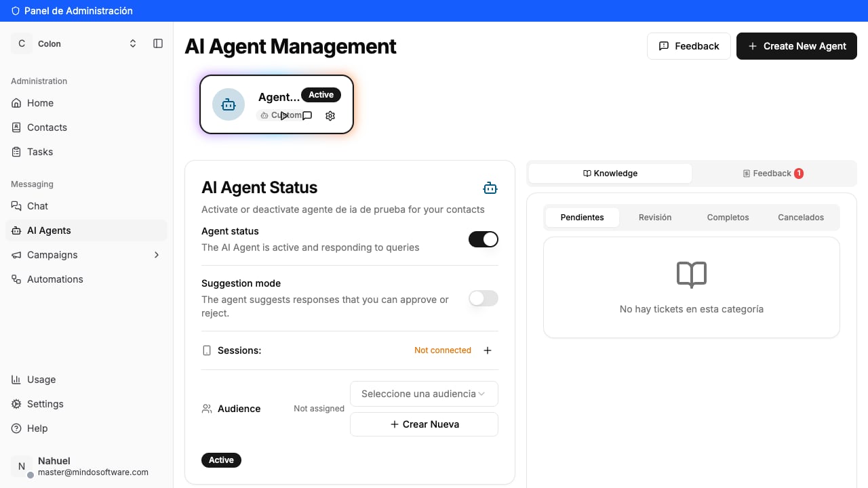868x488 pixels.
Task: Open Contacts via its address-book icon
Action: (x=16, y=127)
